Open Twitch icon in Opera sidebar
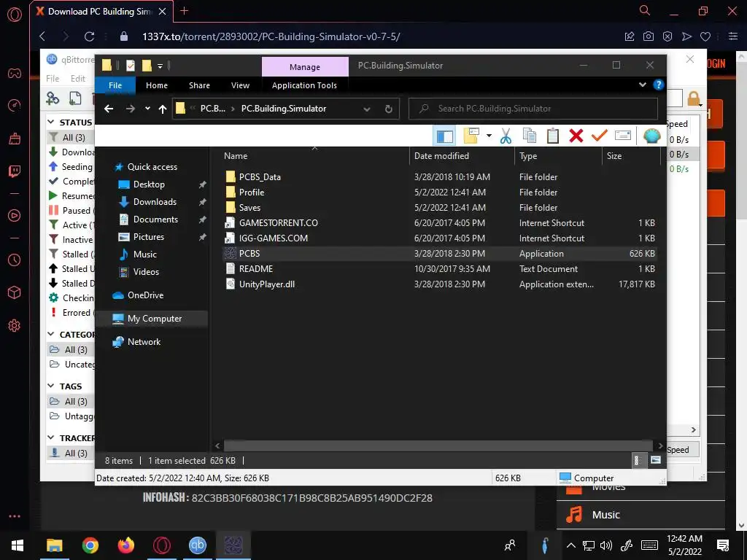The image size is (747, 560). click(x=15, y=171)
